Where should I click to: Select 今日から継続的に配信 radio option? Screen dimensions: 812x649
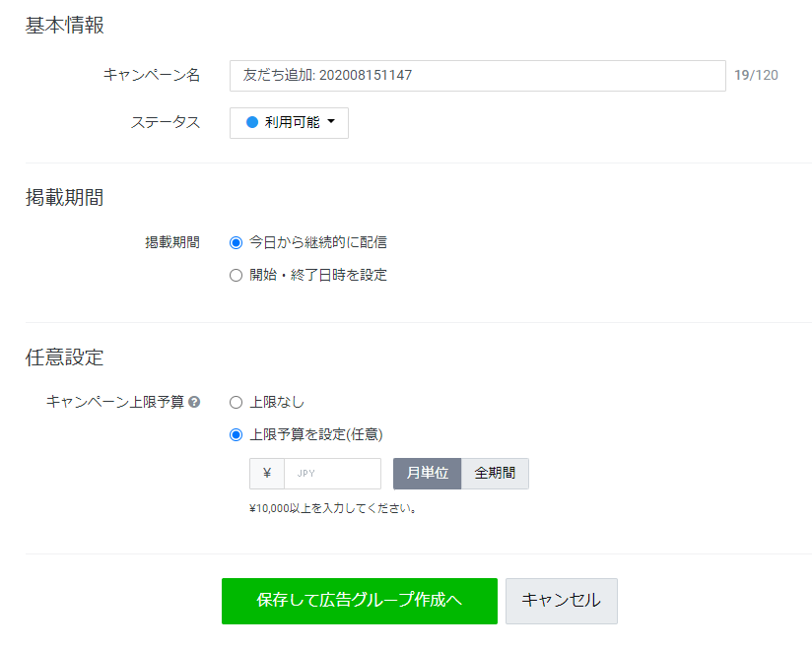(x=236, y=242)
